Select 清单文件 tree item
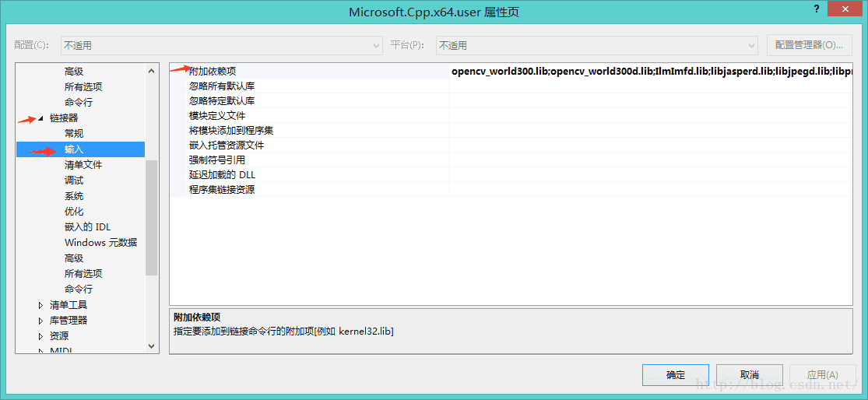This screenshot has width=868, height=400. 83,165
